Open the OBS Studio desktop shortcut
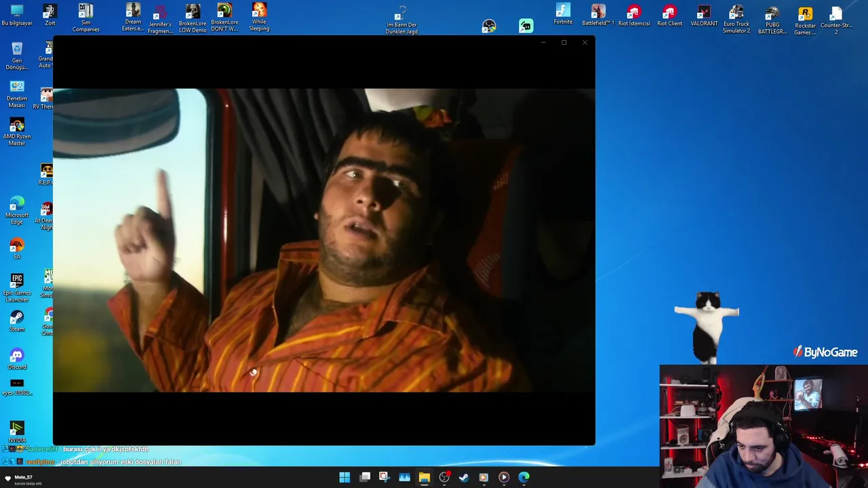868x488 pixels. click(489, 26)
